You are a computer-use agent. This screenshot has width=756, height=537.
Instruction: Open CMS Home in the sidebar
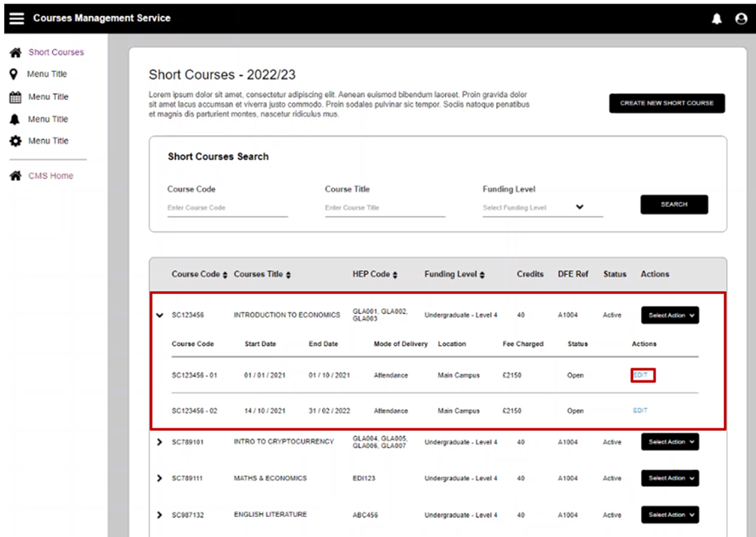click(x=50, y=176)
